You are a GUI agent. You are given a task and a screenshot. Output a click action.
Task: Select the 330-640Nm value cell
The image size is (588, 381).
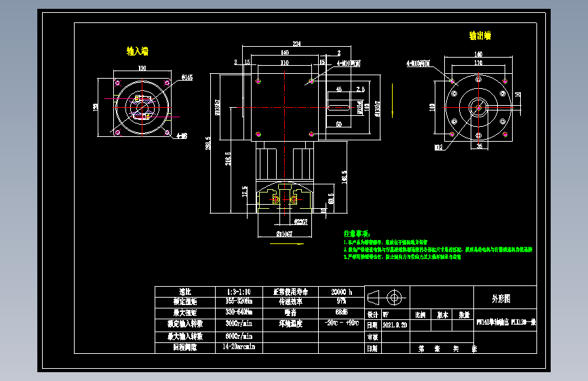coord(239,313)
